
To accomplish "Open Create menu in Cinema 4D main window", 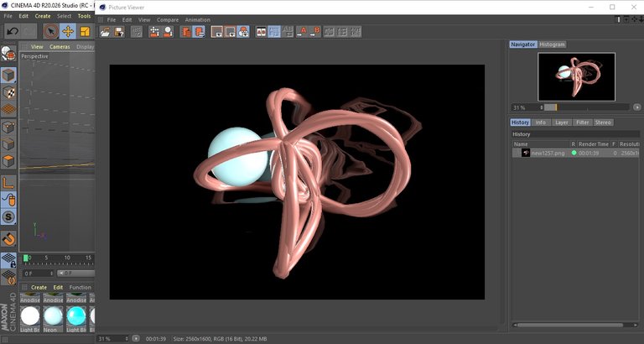I will click(42, 16).
